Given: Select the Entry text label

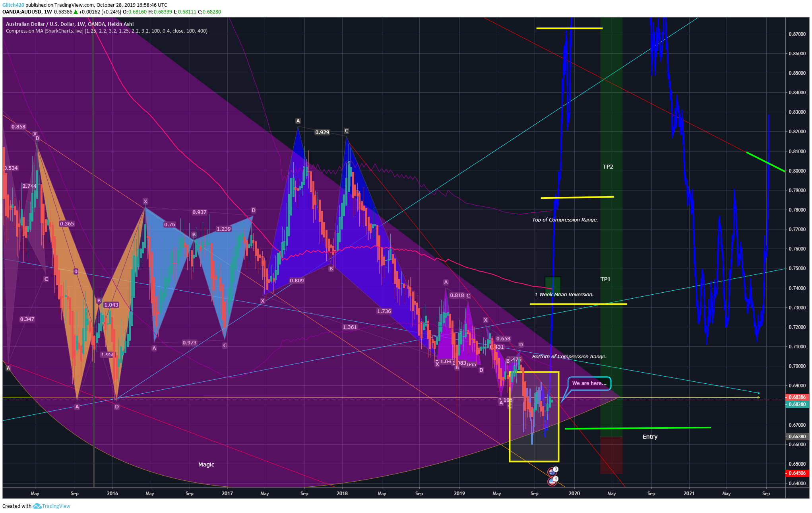Looking at the screenshot, I should pos(650,437).
